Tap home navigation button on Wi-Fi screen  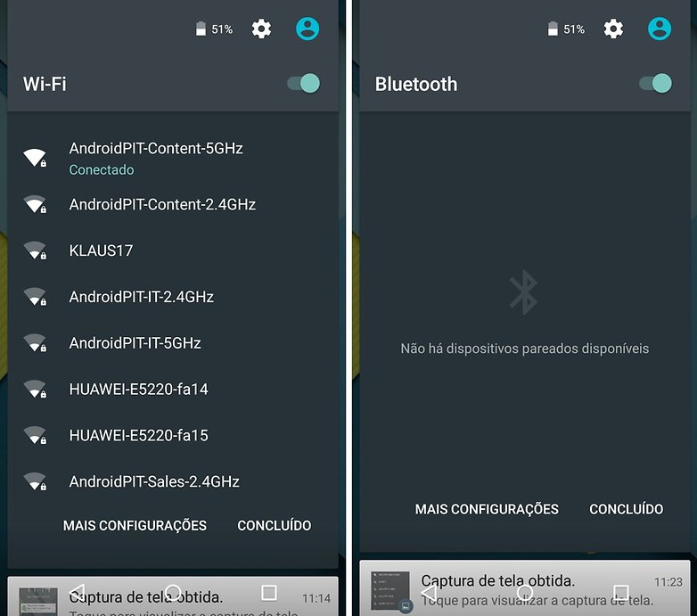click(173, 593)
